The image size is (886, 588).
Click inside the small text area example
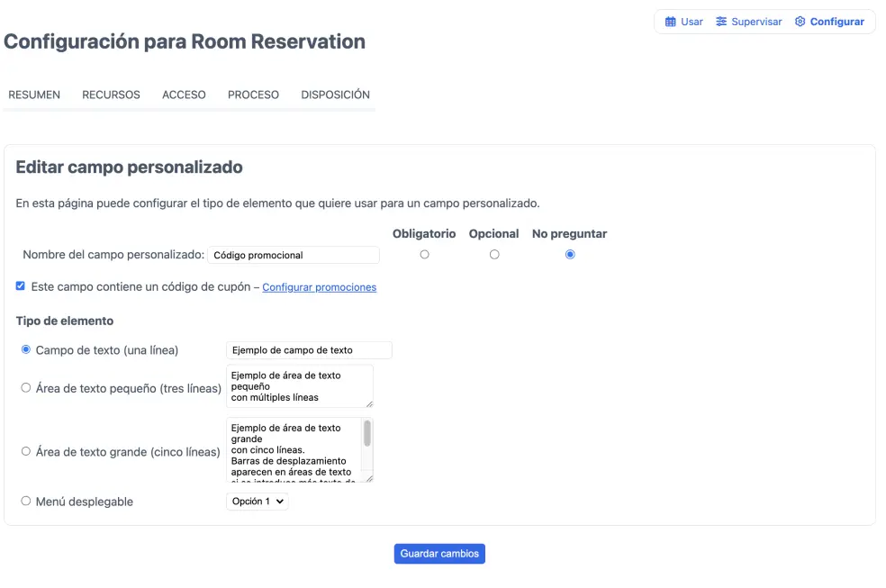pos(300,386)
